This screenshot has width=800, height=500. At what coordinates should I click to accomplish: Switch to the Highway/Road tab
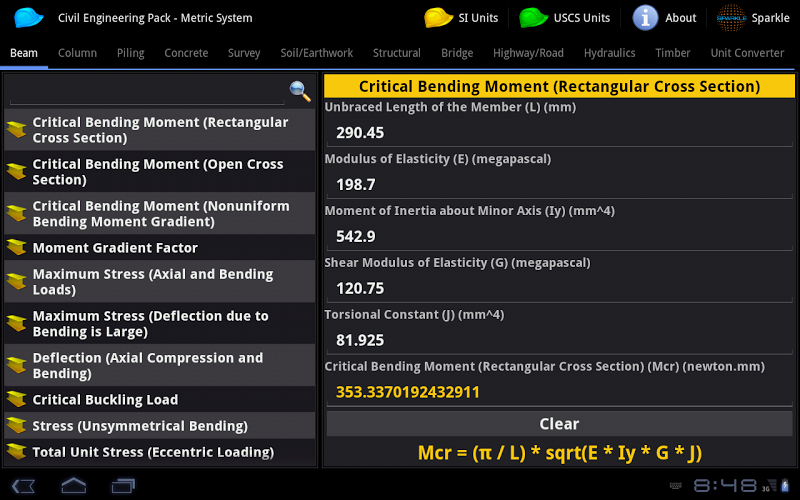pyautogui.click(x=528, y=53)
